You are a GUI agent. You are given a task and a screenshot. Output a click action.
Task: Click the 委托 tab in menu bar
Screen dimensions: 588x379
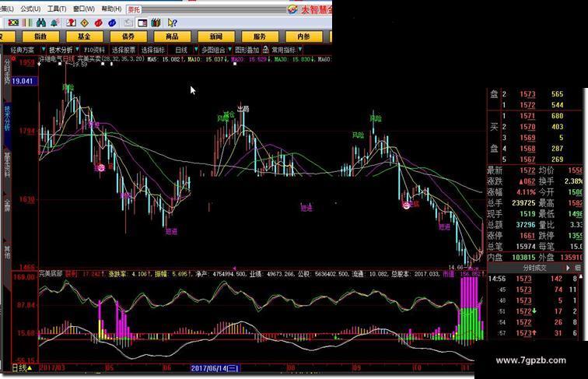click(134, 9)
